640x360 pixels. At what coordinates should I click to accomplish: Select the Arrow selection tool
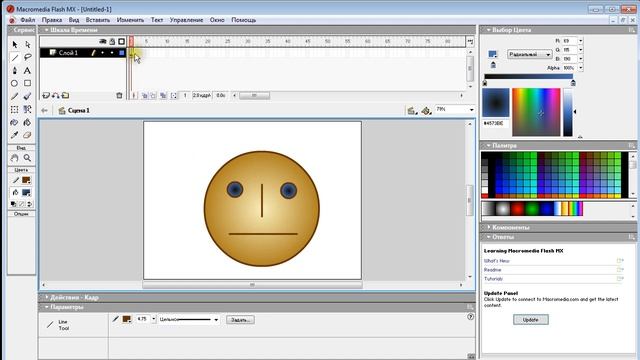point(15,44)
